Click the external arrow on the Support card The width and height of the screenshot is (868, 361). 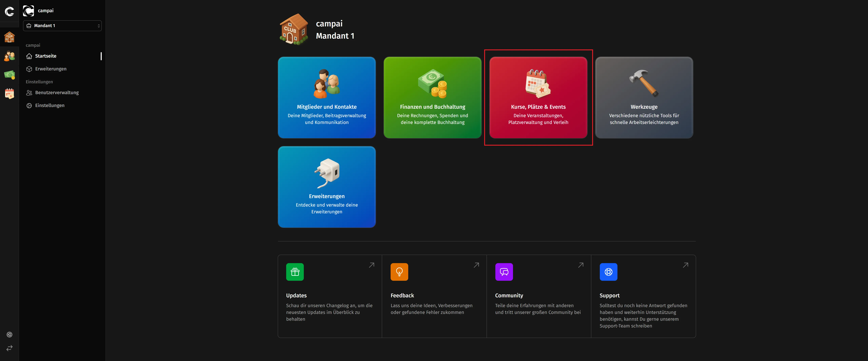click(x=685, y=265)
